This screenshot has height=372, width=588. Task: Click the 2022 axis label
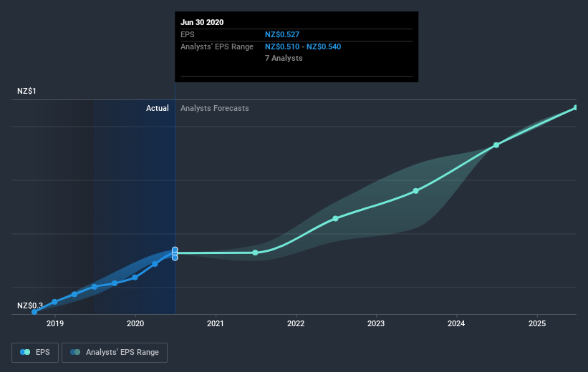pos(296,323)
